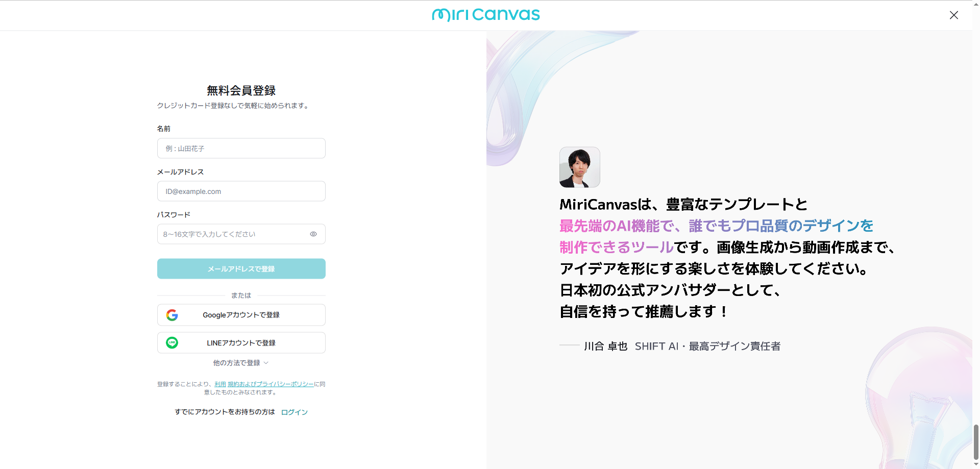The height and width of the screenshot is (469, 980).
Task: Click the ID@example.com email field
Action: click(241, 191)
